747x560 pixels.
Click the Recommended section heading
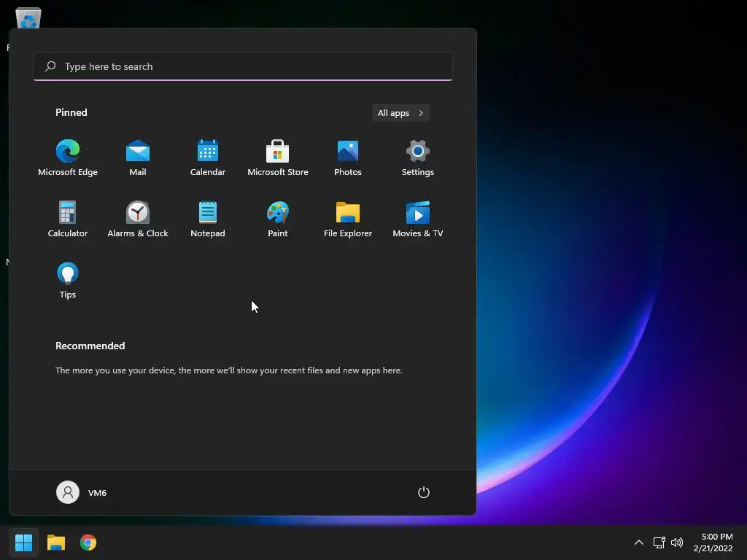point(90,346)
